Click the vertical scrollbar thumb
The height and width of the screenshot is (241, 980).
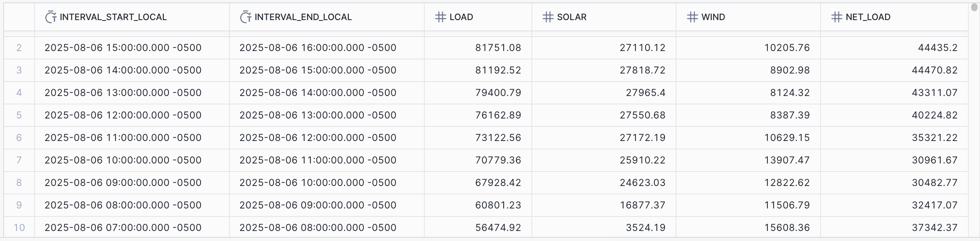[x=974, y=7]
